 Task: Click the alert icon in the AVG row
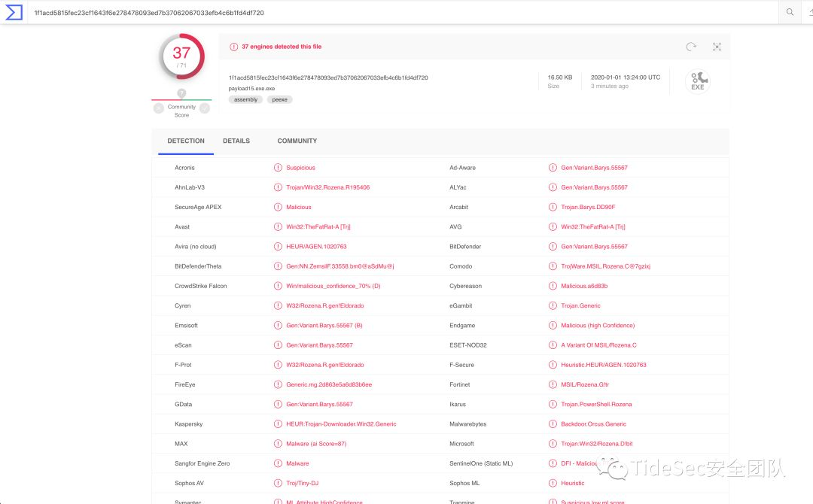click(x=553, y=227)
